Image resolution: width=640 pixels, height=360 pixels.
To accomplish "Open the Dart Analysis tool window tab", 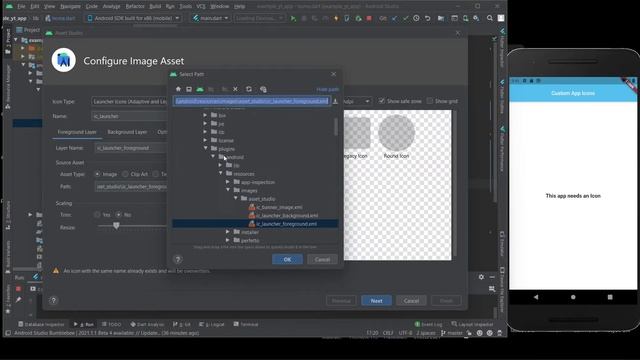I will pos(147,324).
